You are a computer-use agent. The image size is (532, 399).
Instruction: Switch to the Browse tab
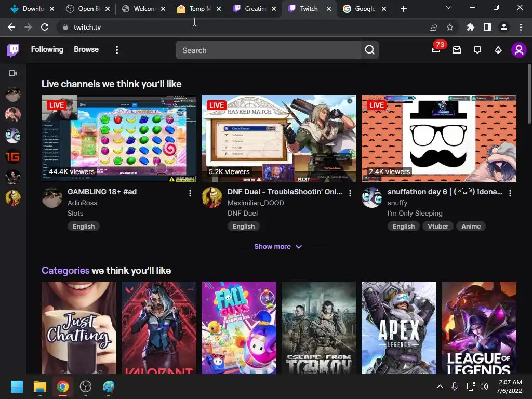(x=86, y=49)
